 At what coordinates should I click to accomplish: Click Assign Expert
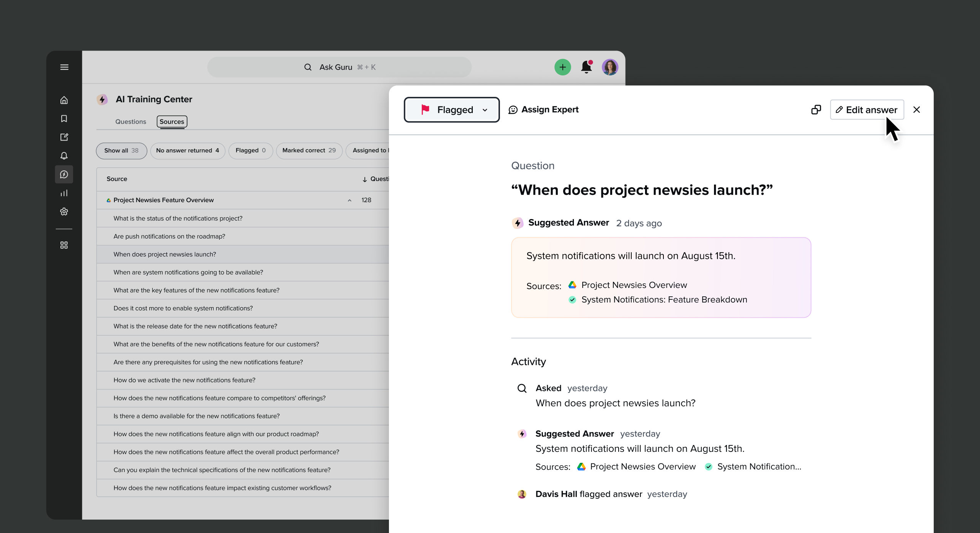tap(543, 110)
